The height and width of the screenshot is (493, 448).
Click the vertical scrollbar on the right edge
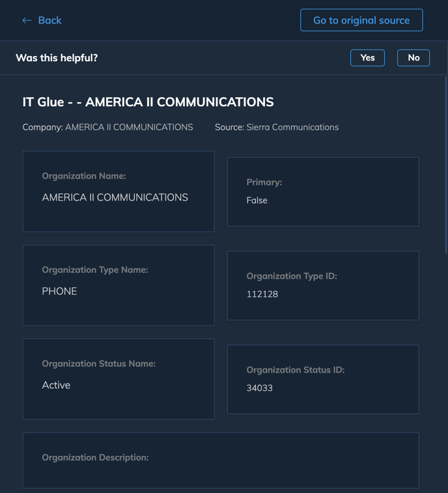446,164
